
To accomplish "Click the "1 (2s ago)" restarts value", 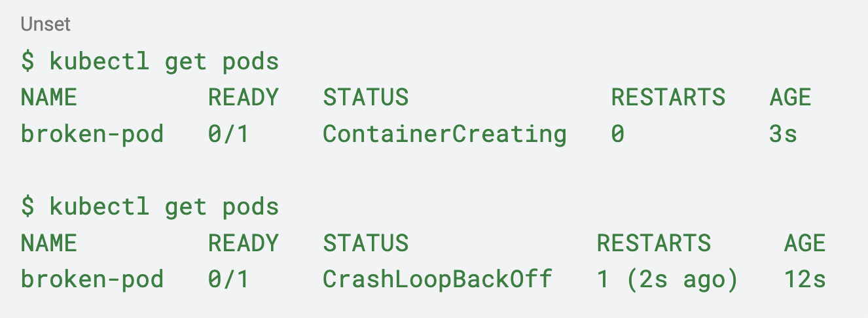I will pos(667,279).
